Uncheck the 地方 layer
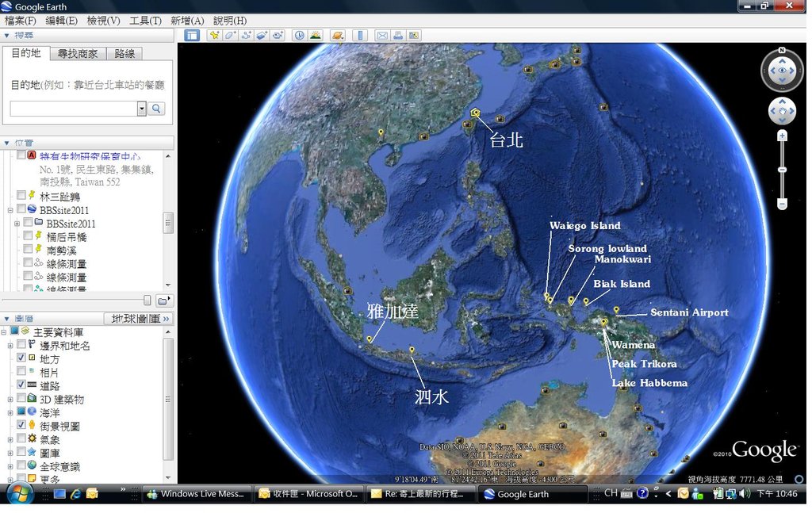Image resolution: width=812 pixels, height=513 pixels. pyautogui.click(x=21, y=358)
